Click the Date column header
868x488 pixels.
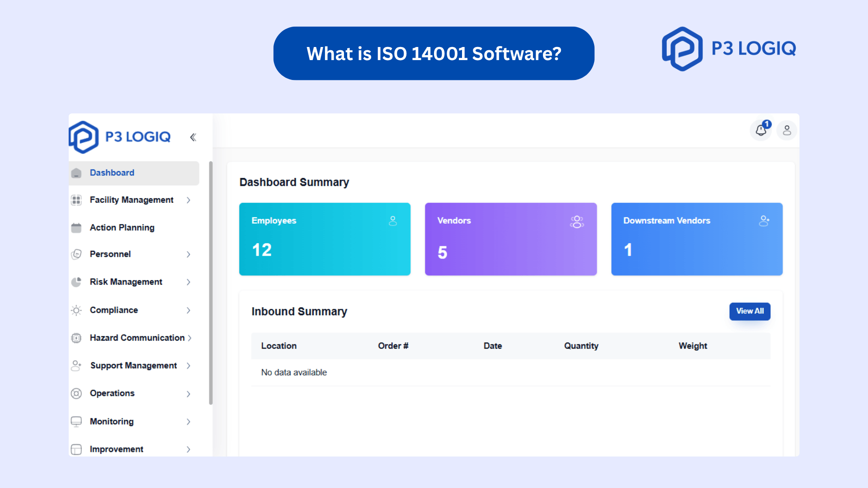(493, 346)
